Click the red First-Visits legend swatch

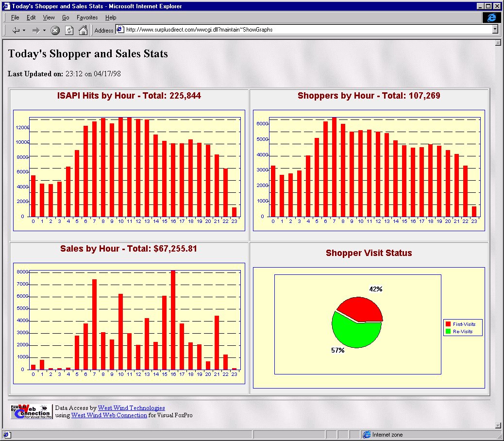click(x=448, y=324)
